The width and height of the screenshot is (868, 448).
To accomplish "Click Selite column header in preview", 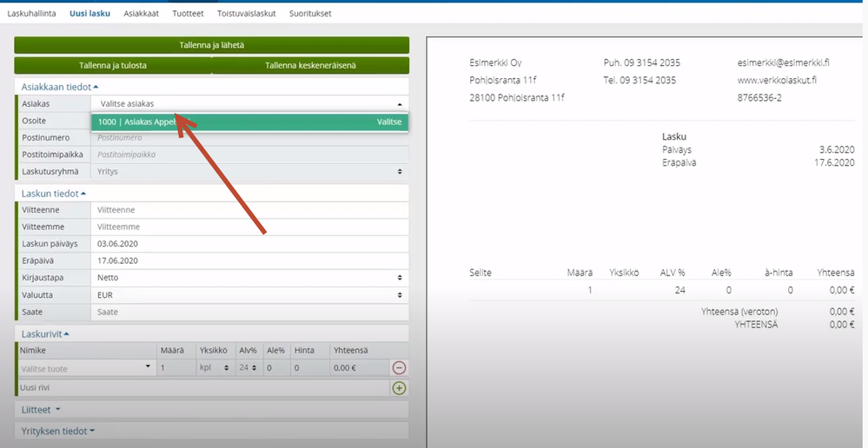I will tap(480, 273).
